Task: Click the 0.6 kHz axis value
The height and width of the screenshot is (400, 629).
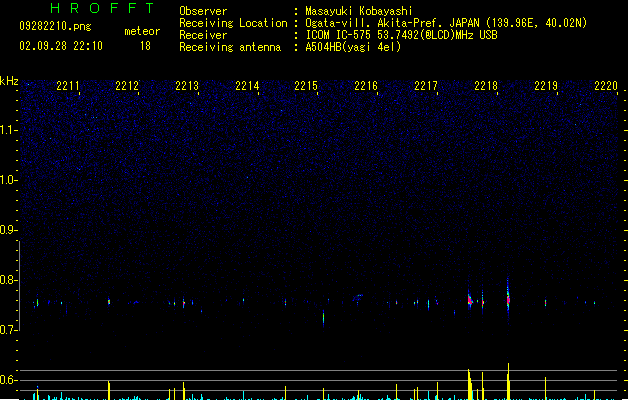Action: click(7, 380)
